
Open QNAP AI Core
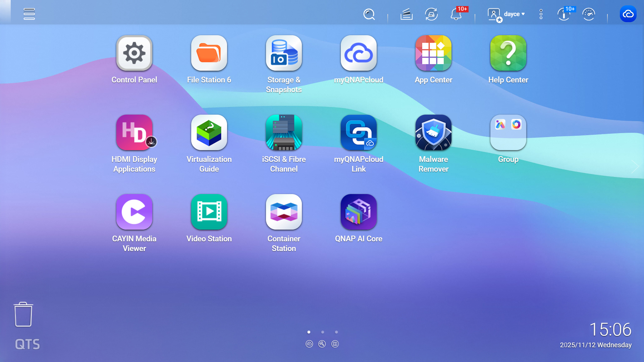359,212
